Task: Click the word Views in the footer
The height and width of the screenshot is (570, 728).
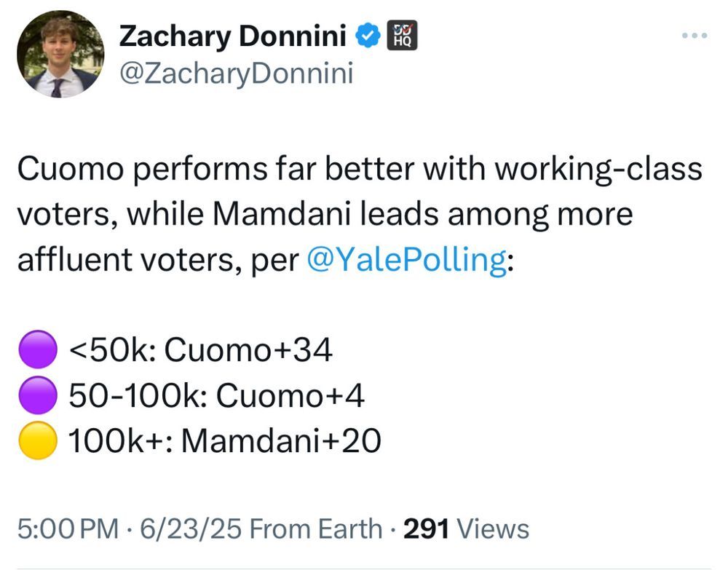Action: click(x=493, y=529)
